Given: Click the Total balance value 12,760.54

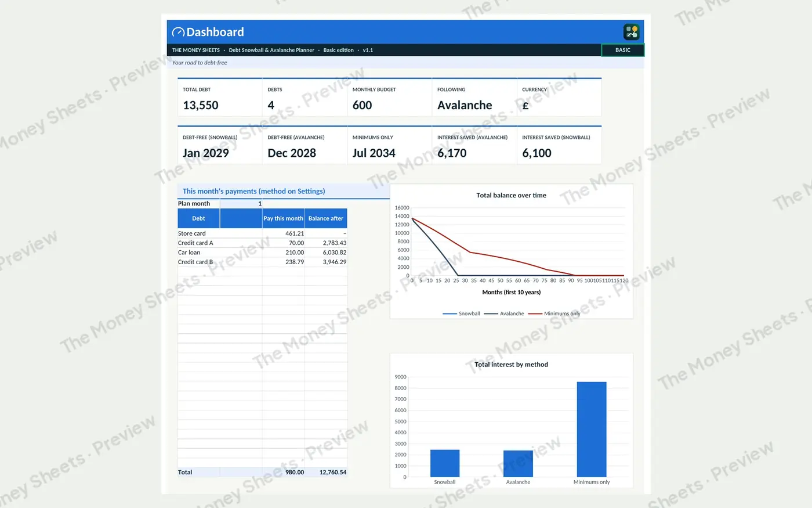Looking at the screenshot, I should pos(333,473).
